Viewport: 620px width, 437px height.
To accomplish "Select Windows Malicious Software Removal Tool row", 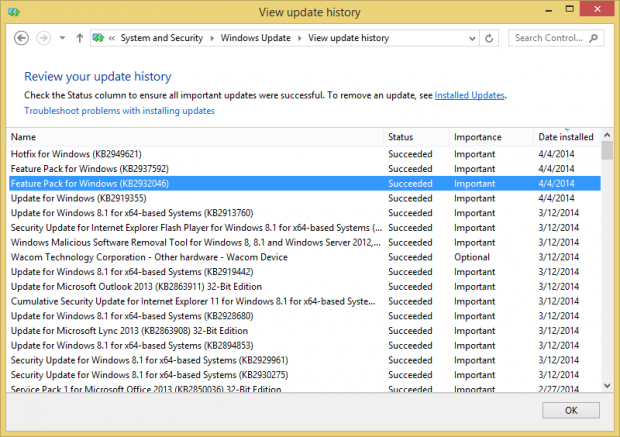I will tap(304, 242).
